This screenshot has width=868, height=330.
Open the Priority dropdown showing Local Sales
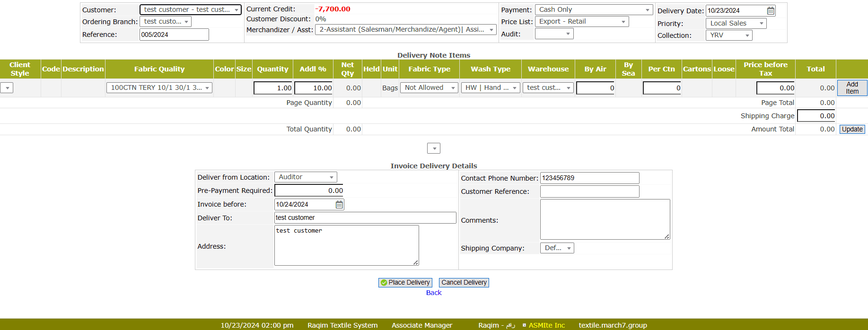coord(736,23)
